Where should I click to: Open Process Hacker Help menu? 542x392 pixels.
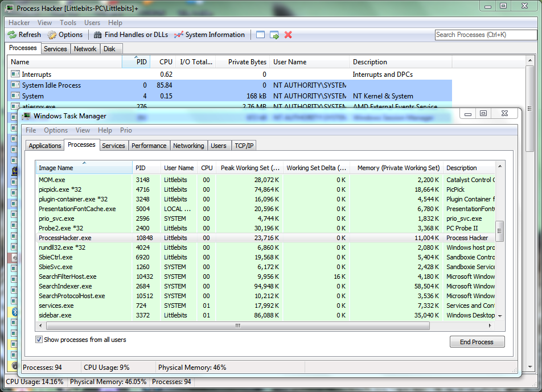[x=115, y=23]
